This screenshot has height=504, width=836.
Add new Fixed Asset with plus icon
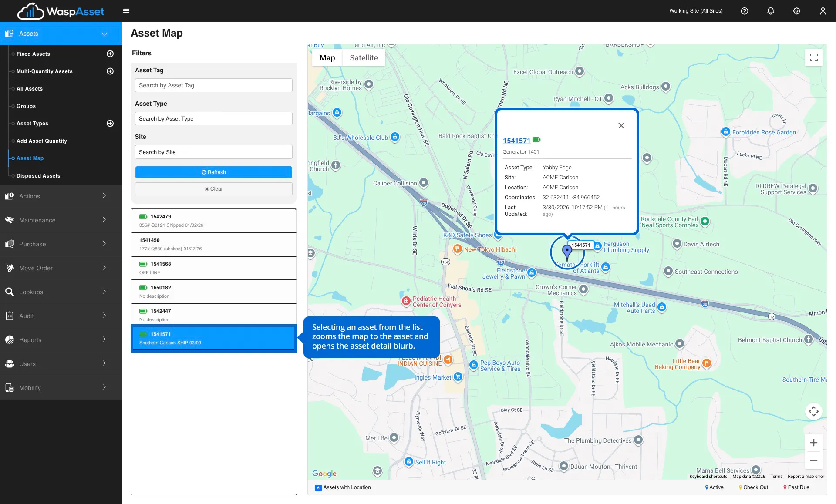point(110,54)
